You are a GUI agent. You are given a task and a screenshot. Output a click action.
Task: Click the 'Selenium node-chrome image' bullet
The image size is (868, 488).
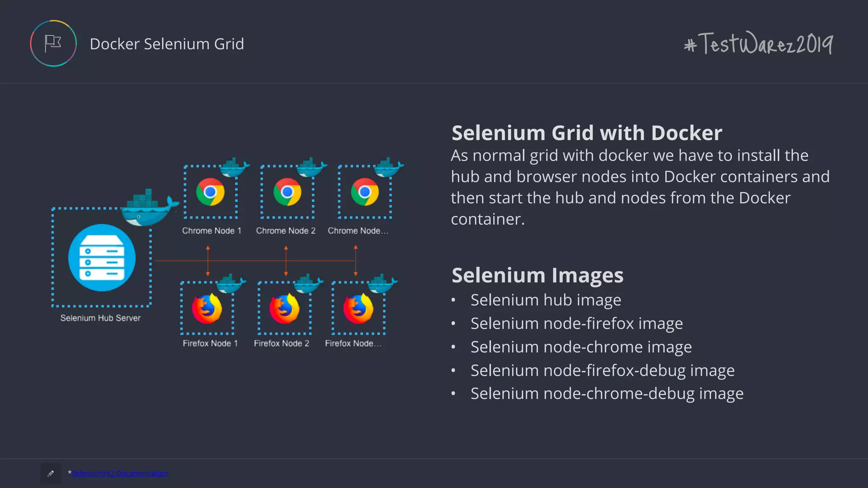click(581, 347)
